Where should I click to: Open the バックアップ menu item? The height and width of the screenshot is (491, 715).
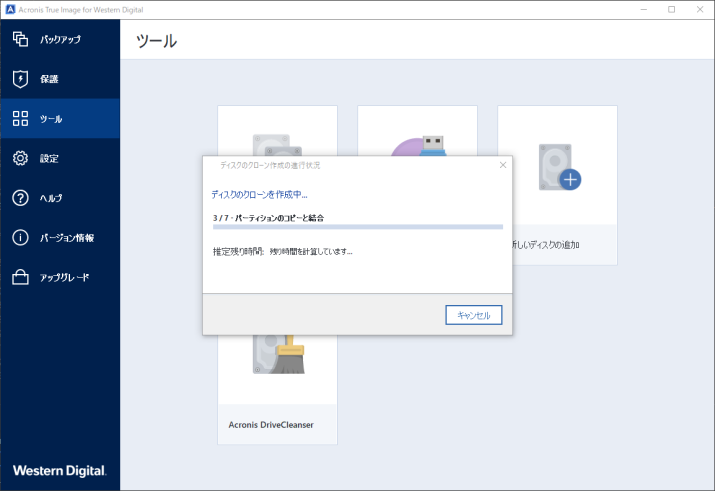[60, 39]
